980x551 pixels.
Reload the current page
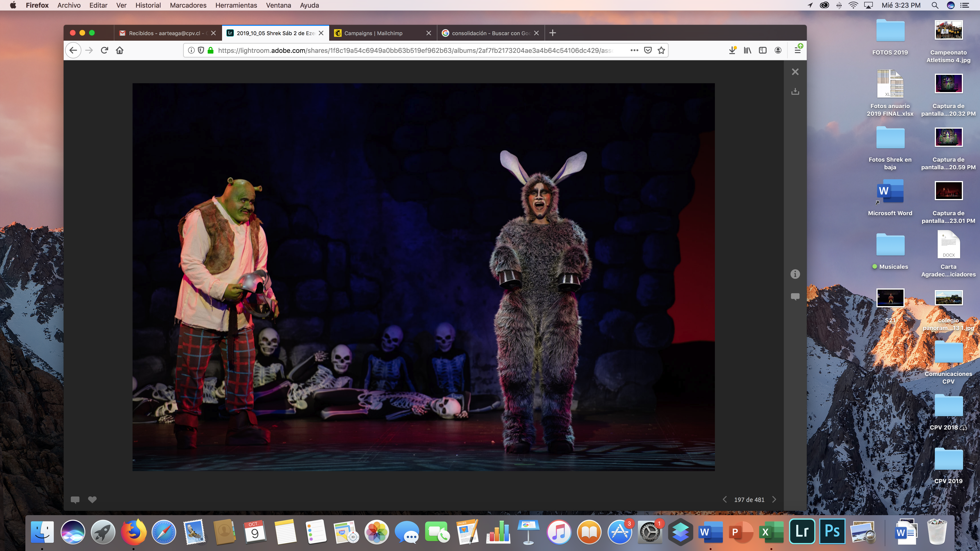pyautogui.click(x=104, y=50)
